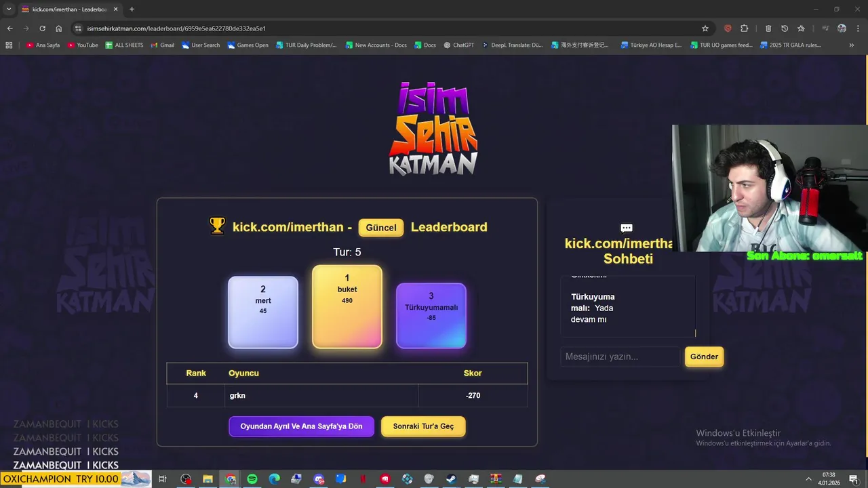Open the New Accounts - Docs bookmark
868x488 pixels.
(376, 45)
